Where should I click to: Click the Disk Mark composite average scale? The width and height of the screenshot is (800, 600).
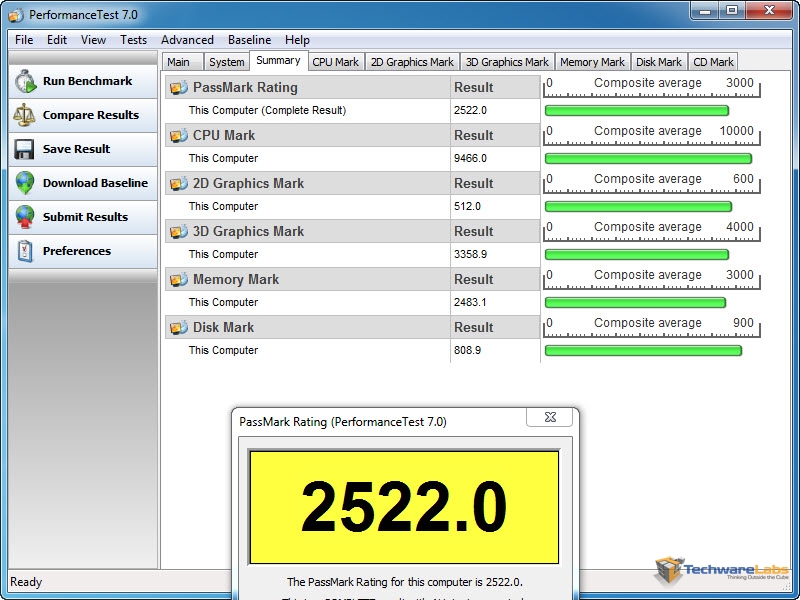point(652,326)
